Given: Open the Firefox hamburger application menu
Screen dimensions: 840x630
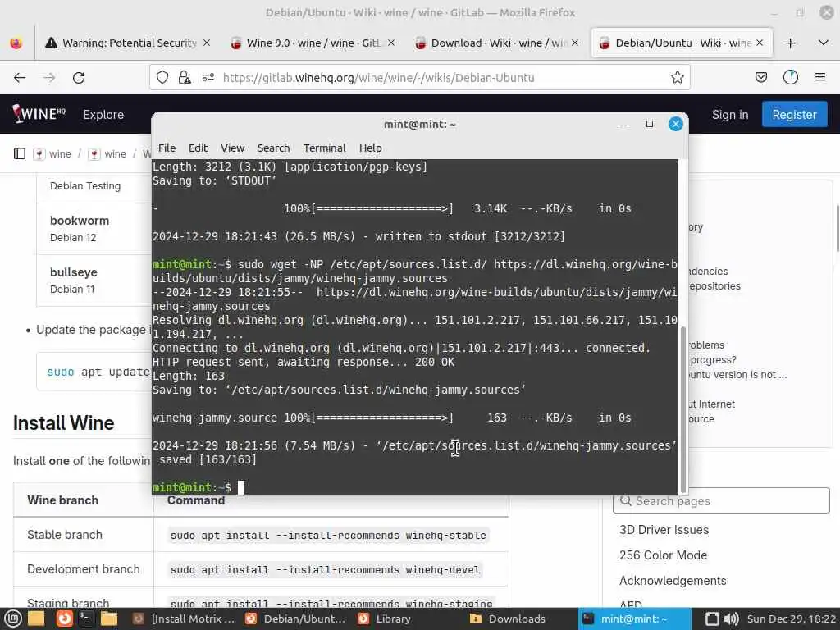Looking at the screenshot, I should (x=820, y=78).
